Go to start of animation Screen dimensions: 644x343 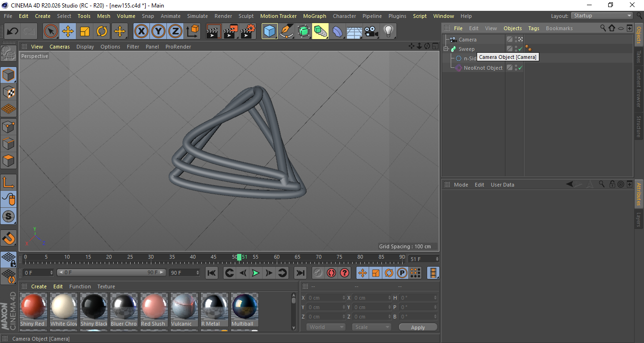212,273
